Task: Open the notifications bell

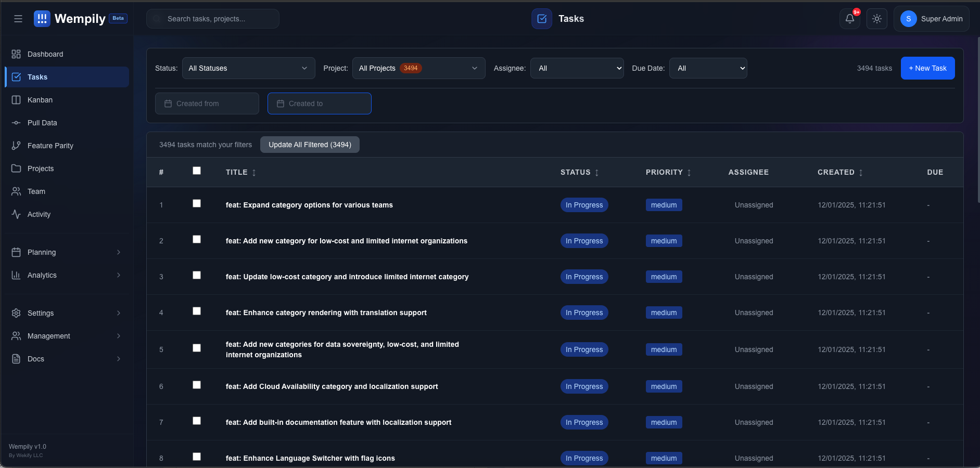Action: (849, 19)
